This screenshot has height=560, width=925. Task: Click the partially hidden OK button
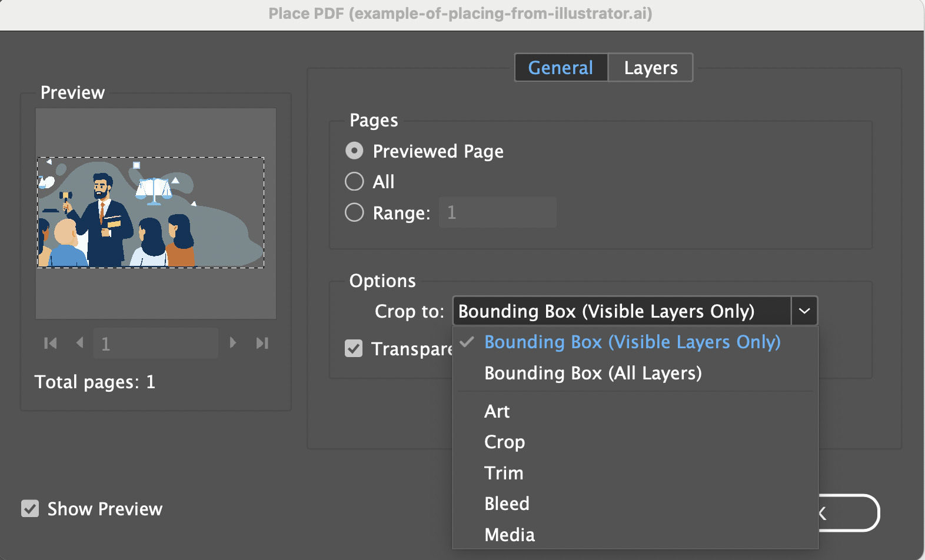click(849, 513)
